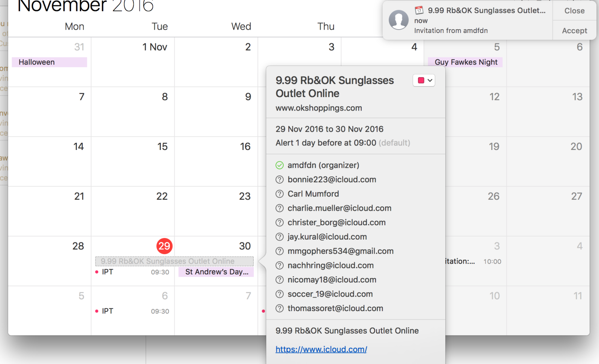
Task: Close the sunglasses invitation notification
Action: [x=574, y=10]
